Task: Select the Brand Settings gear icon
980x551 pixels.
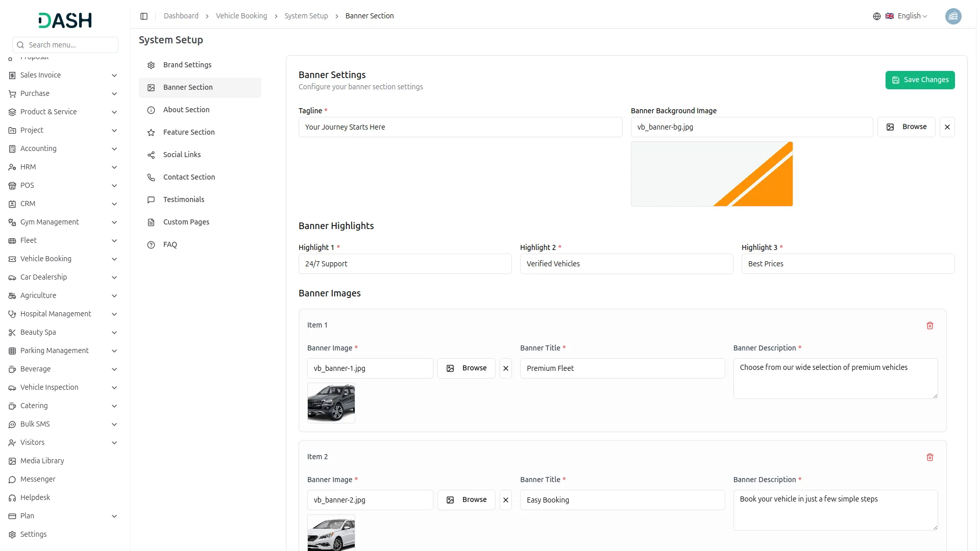Action: pyautogui.click(x=151, y=65)
